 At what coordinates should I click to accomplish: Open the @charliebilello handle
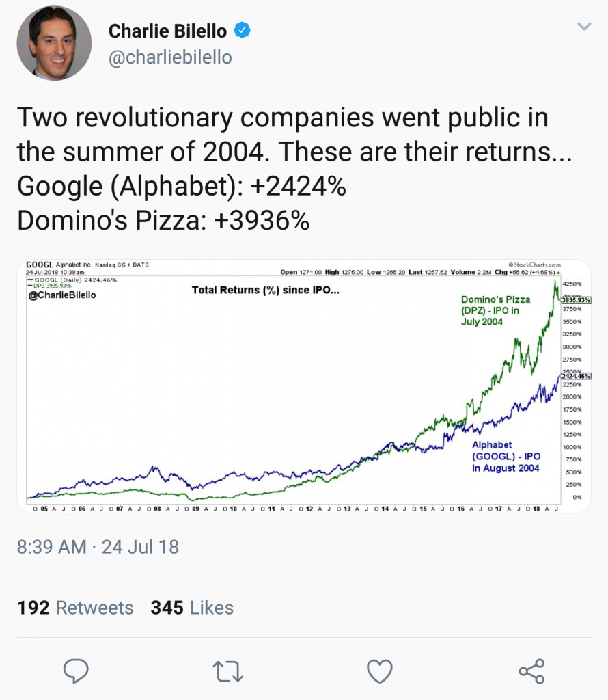pyautogui.click(x=170, y=57)
